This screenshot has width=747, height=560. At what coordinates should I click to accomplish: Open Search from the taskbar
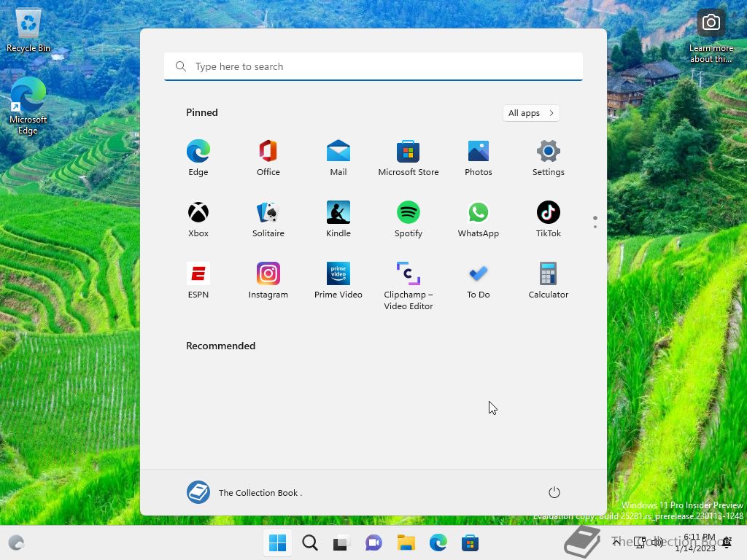309,542
